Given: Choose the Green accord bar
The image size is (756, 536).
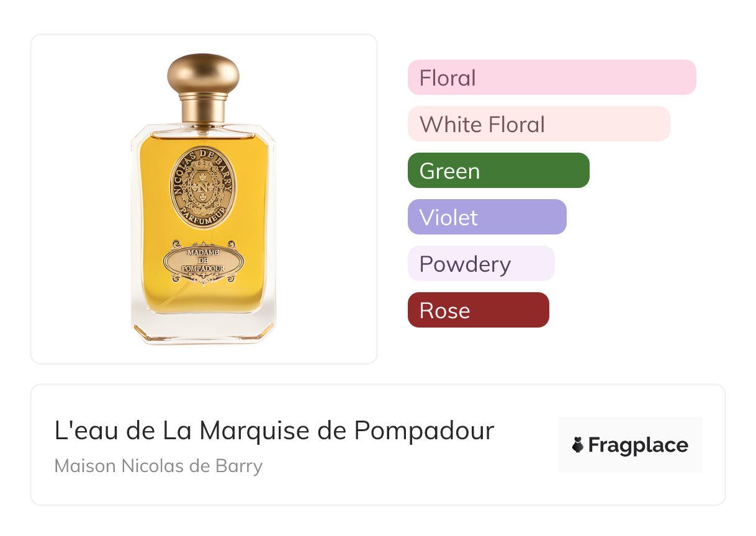Looking at the screenshot, I should 498,171.
